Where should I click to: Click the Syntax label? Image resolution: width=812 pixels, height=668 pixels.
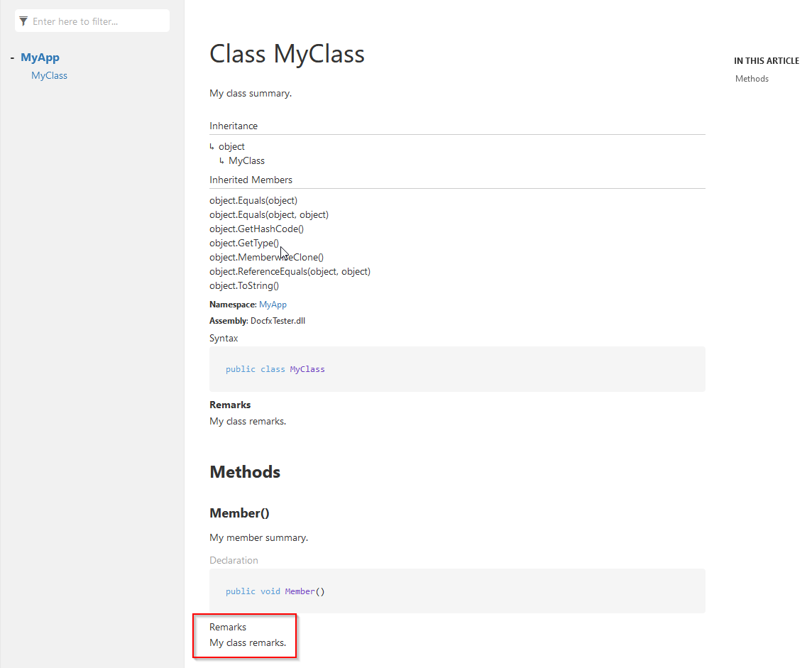tap(224, 338)
